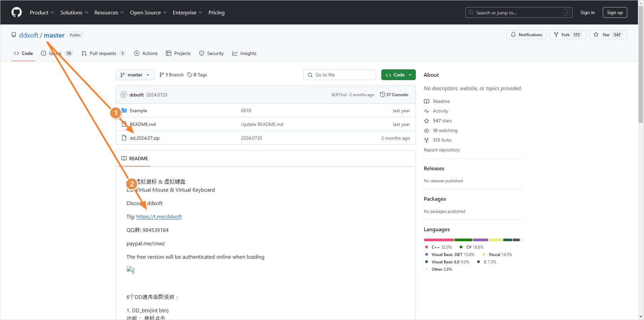644x320 pixels.
Task: Click the C 7.3% language link
Action: [x=487, y=262]
